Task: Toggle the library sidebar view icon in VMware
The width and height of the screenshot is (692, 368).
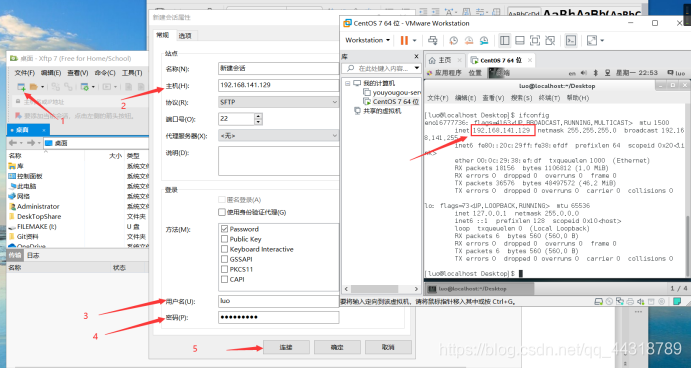Action: pyautogui.click(x=504, y=40)
